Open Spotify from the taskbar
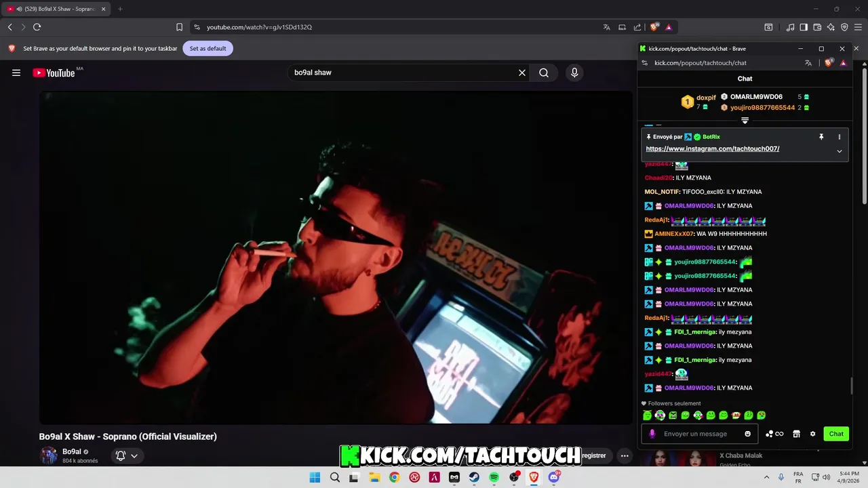The image size is (868, 488). (494, 477)
